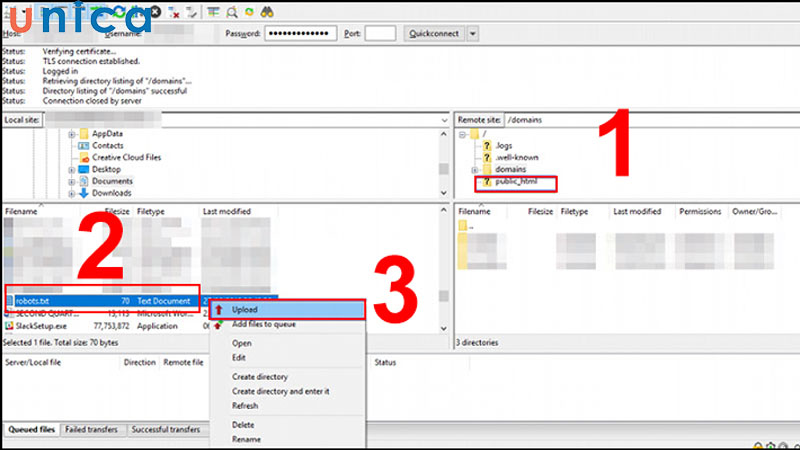Switch to the Failed transfers tab
Viewport: 800px width, 450px height.
(x=91, y=430)
